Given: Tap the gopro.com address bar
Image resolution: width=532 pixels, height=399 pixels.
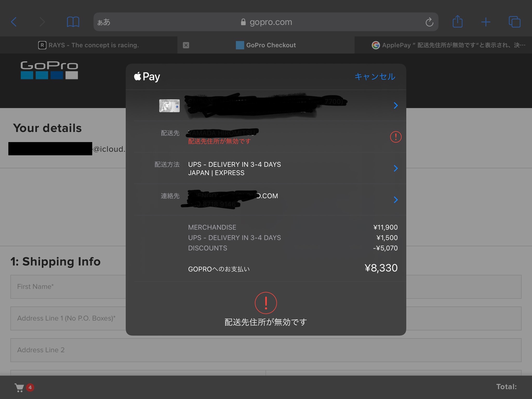Looking at the screenshot, I should pos(266,22).
